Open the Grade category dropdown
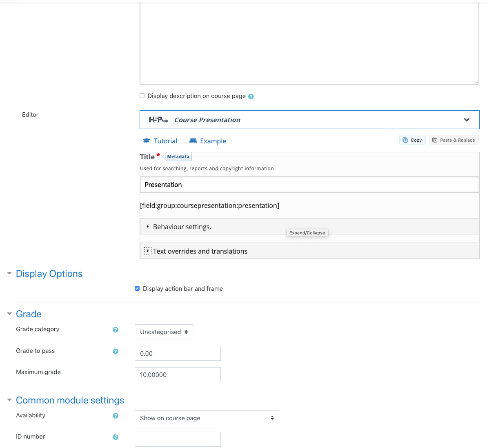 click(x=164, y=332)
